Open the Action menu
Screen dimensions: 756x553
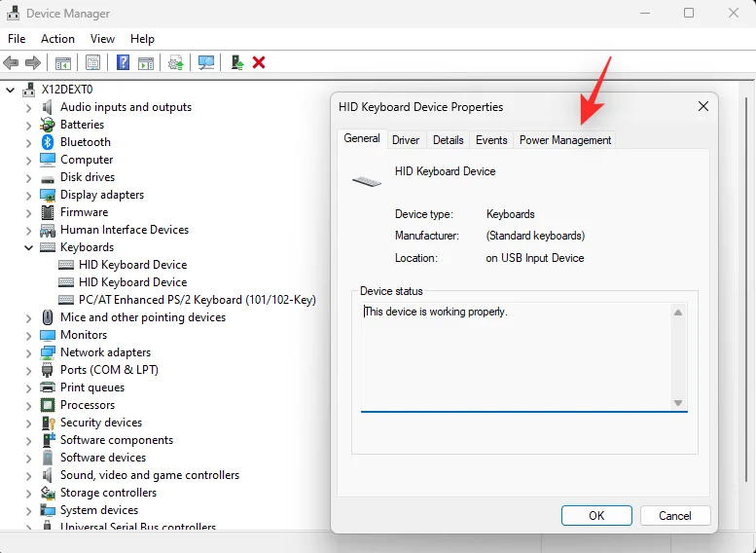click(57, 39)
